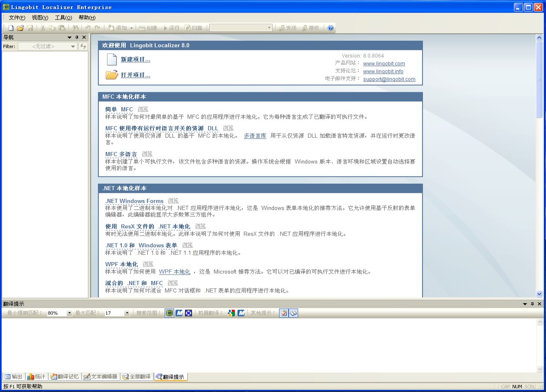The height and width of the screenshot is (392, 546).
Task: Open the 添加 (Add) dropdown arrow
Action: click(x=131, y=28)
